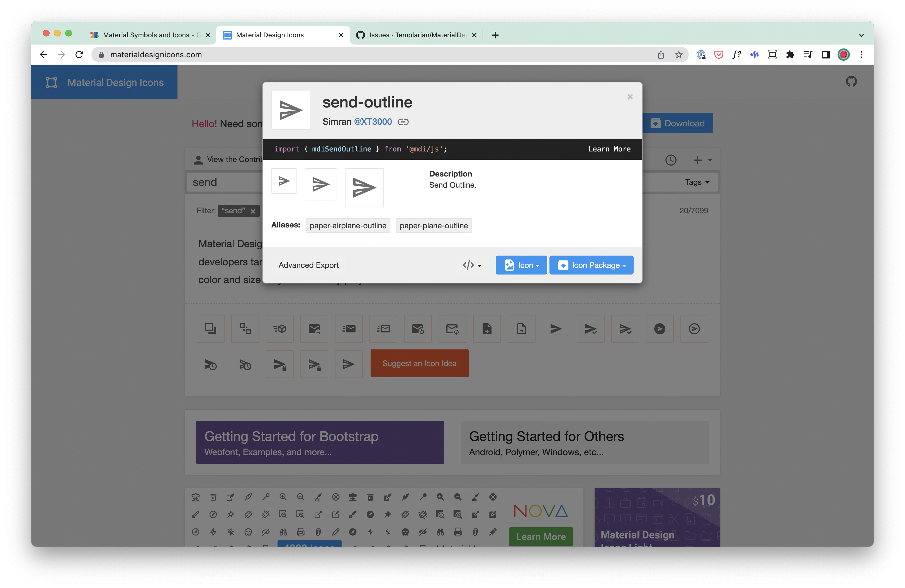Screen dimensions: 905x588
Task: Open Advanced Export
Action: coord(308,265)
